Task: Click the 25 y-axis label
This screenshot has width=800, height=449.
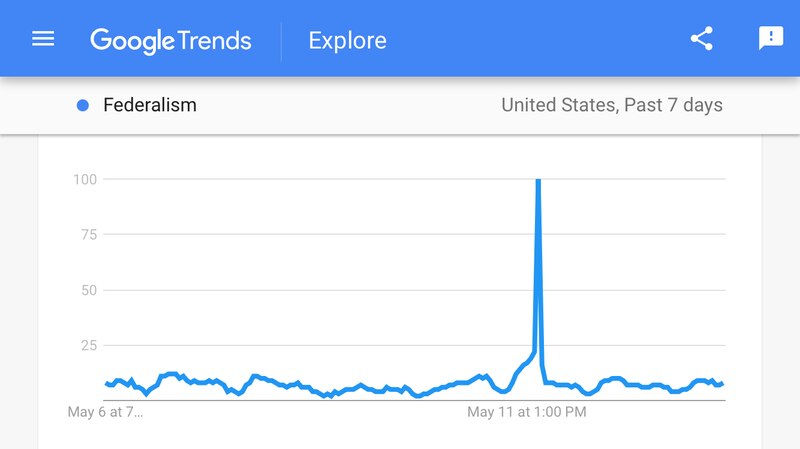Action: (88, 345)
